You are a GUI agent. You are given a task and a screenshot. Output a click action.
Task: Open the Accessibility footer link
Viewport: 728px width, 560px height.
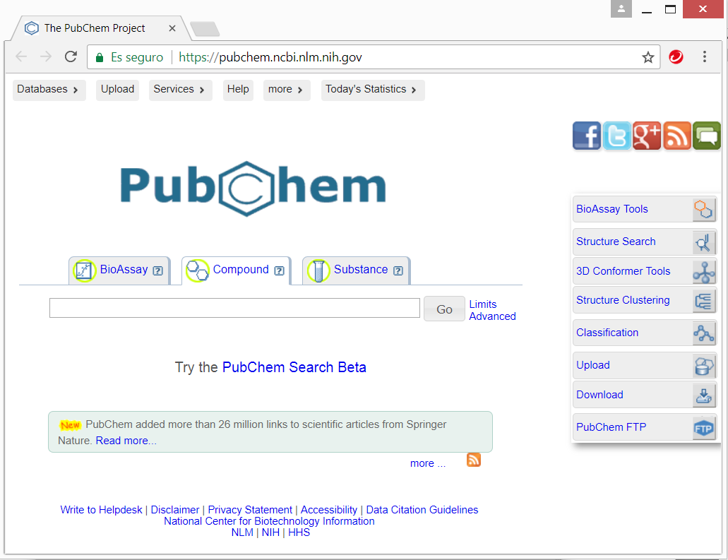329,510
